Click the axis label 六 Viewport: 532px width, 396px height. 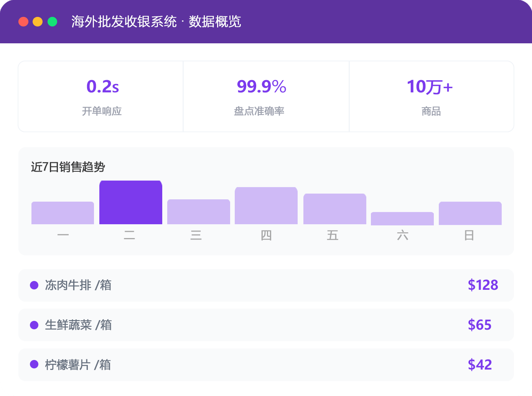pyautogui.click(x=403, y=235)
